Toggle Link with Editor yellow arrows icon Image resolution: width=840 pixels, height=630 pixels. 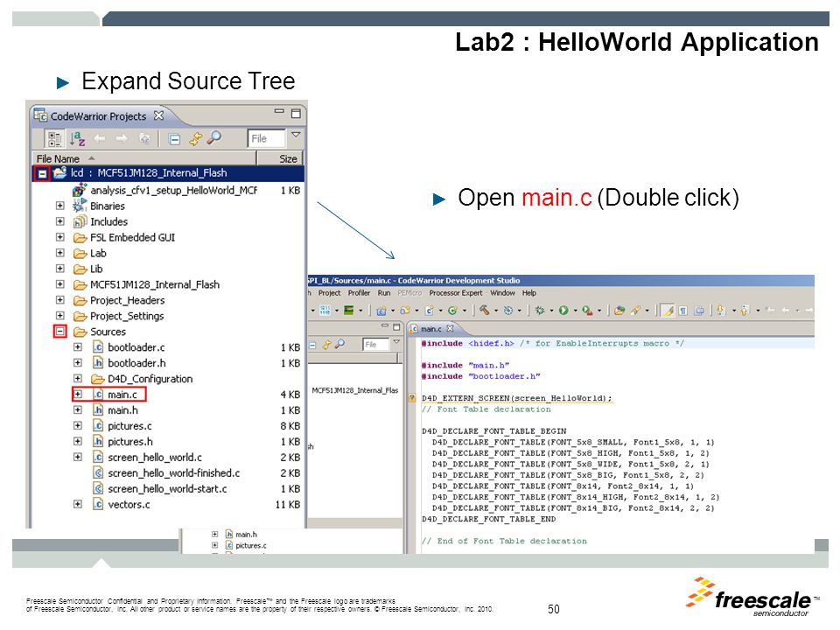click(195, 139)
